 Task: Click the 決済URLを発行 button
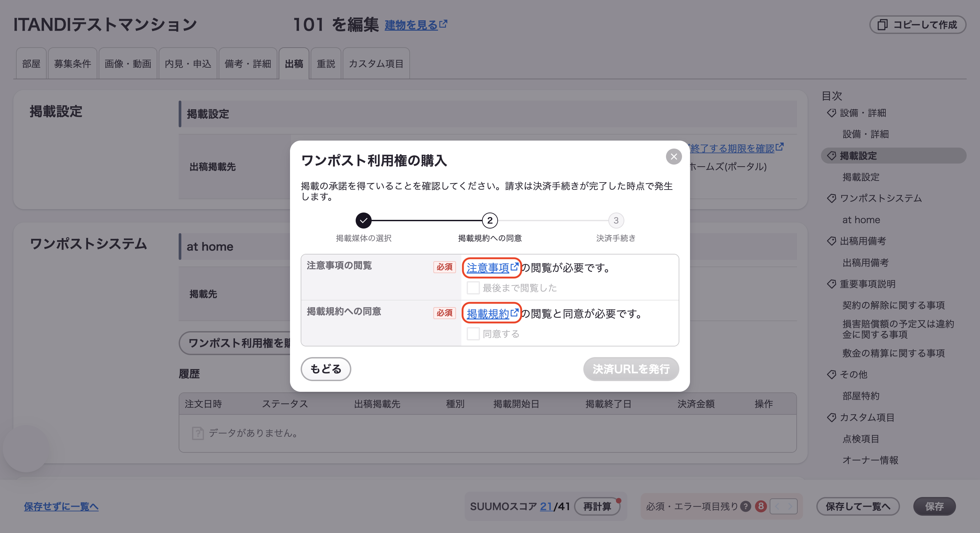click(631, 369)
